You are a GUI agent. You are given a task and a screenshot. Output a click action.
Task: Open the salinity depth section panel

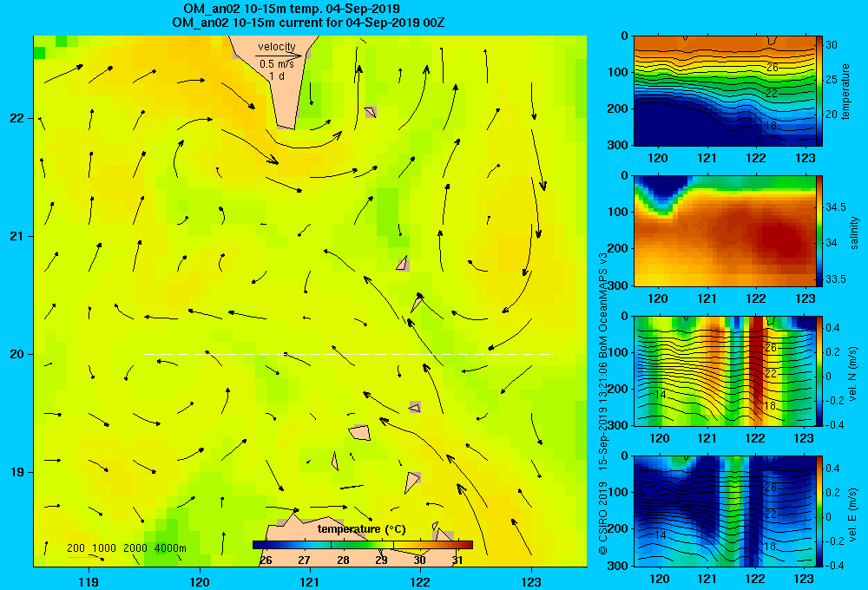coord(725,231)
